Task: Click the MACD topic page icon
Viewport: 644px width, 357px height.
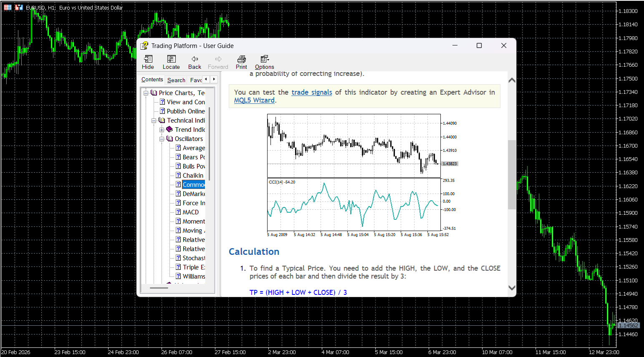Action: point(178,212)
